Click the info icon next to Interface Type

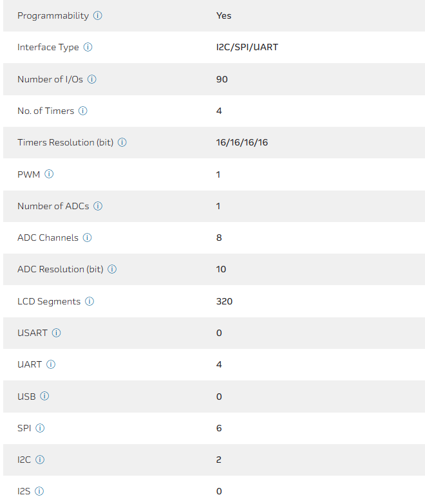[x=88, y=47]
